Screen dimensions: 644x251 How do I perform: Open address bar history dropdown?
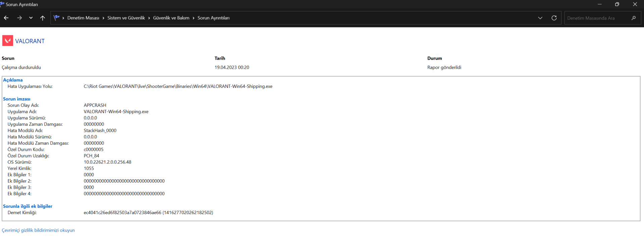(540, 18)
